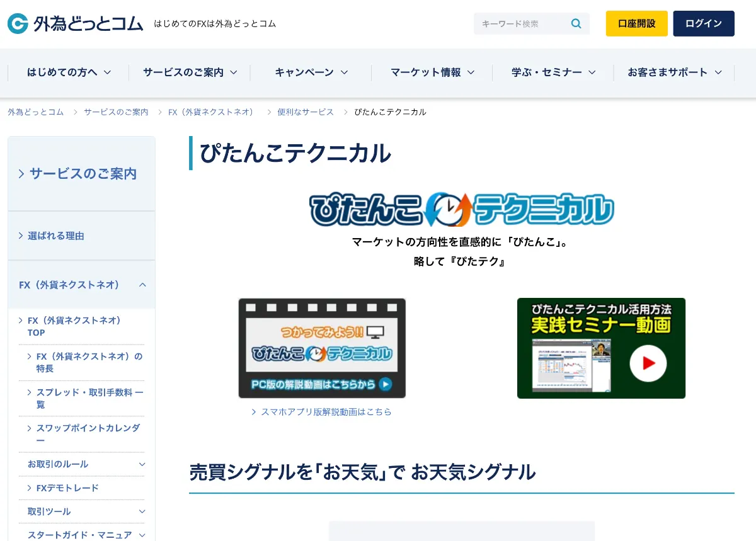Click the yellow 口座開設 button
The image size is (756, 541).
[636, 23]
